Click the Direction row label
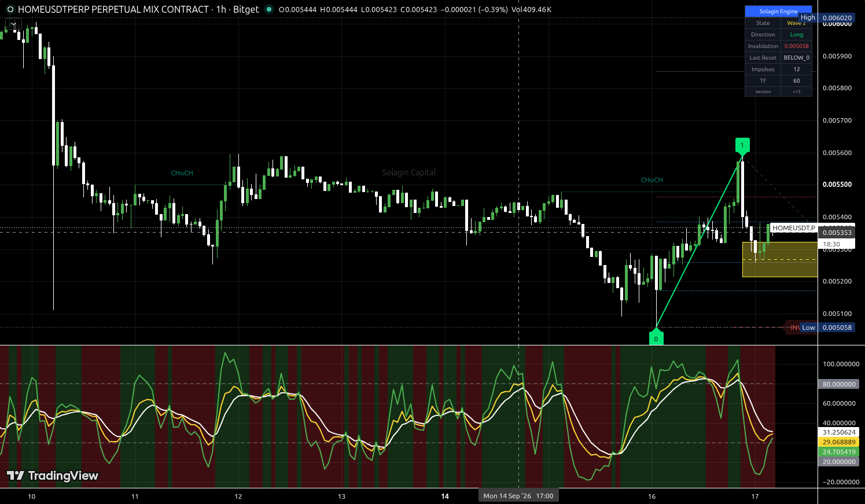865x504 pixels. point(763,35)
